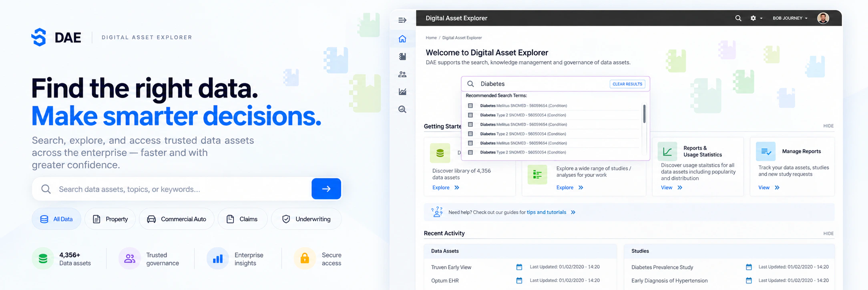
Task: Click the help people icon in help banner
Action: 437,212
